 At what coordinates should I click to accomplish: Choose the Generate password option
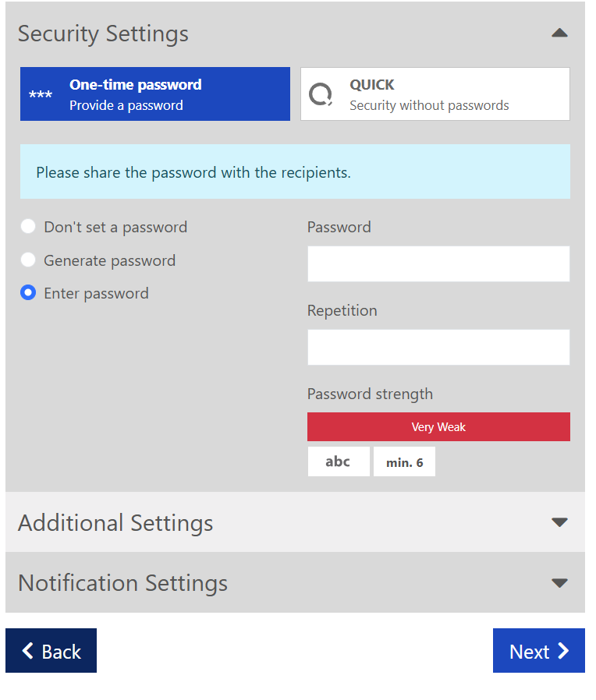[28, 260]
